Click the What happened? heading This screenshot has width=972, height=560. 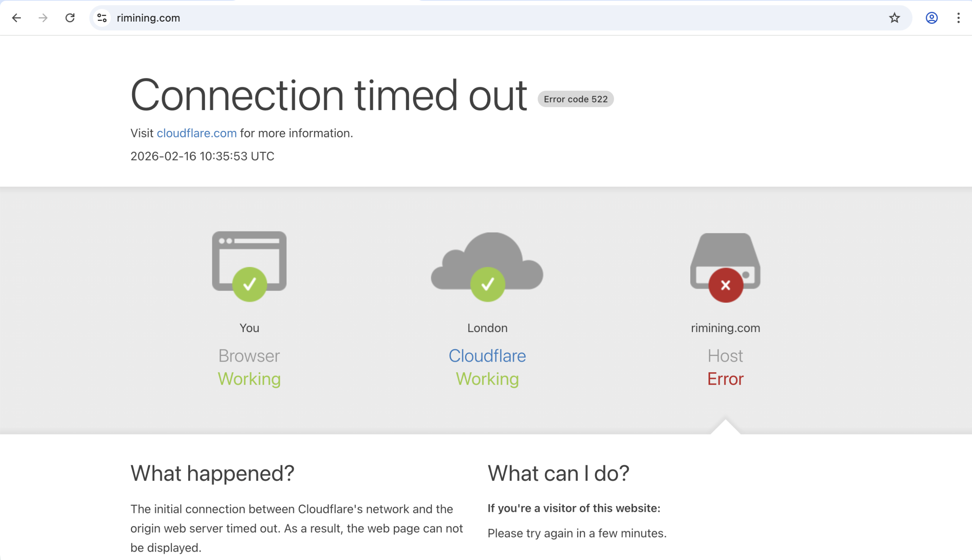[x=212, y=473]
